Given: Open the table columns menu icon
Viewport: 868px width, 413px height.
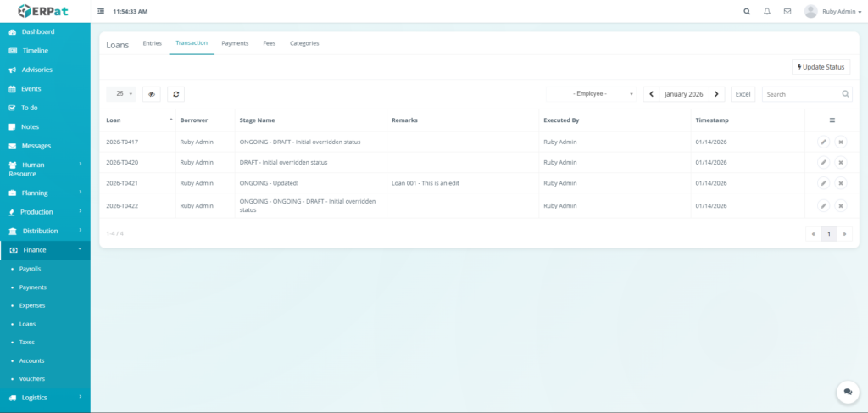Looking at the screenshot, I should [x=832, y=120].
